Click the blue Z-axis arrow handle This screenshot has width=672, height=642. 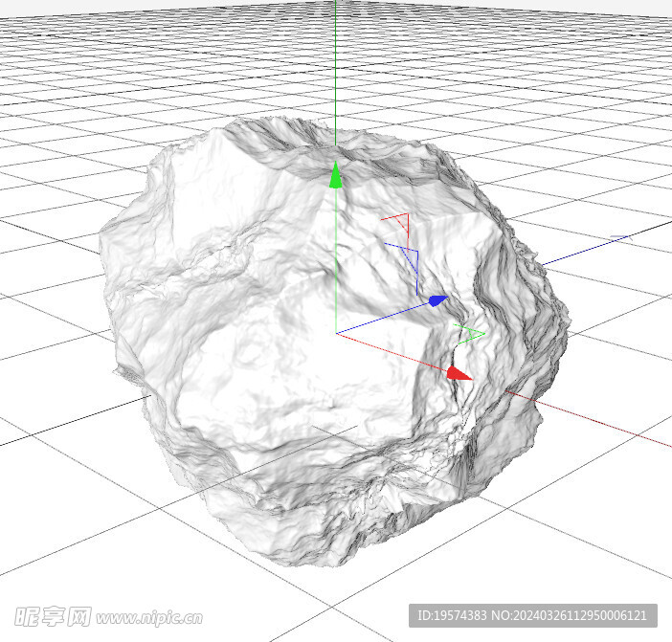[x=438, y=300]
